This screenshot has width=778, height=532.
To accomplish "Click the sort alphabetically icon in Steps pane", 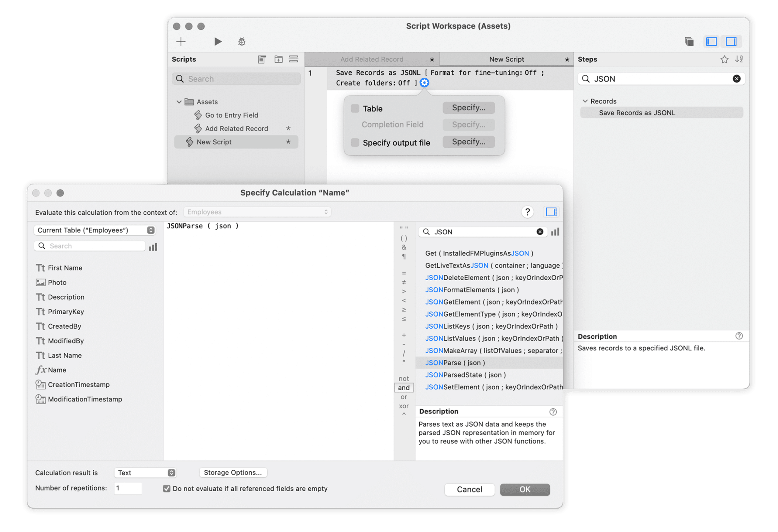I will pos(739,59).
